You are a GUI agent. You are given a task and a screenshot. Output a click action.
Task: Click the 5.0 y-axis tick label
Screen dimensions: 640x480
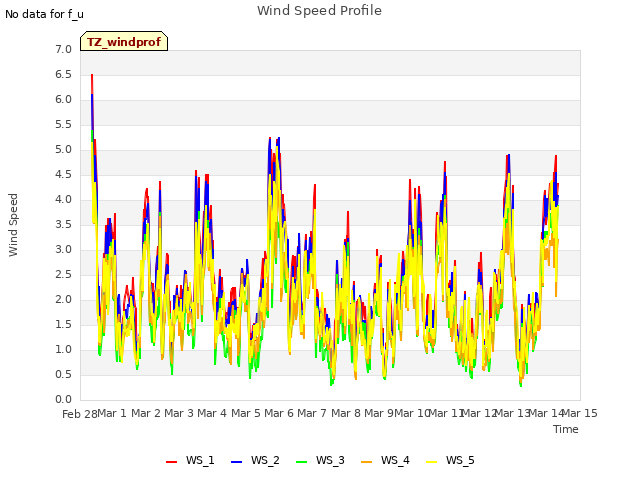tap(63, 150)
